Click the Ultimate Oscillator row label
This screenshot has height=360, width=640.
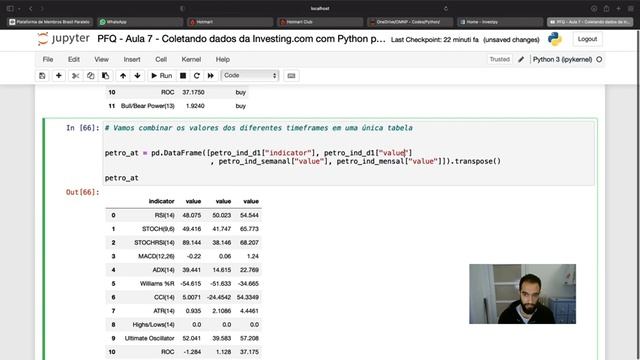click(149, 338)
